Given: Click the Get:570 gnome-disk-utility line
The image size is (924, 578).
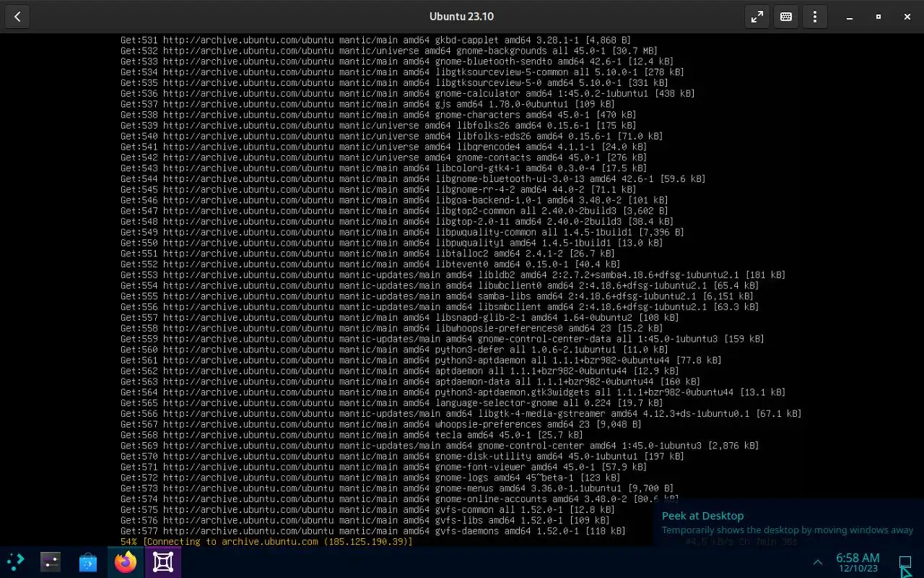Looking at the screenshot, I should [x=402, y=457].
